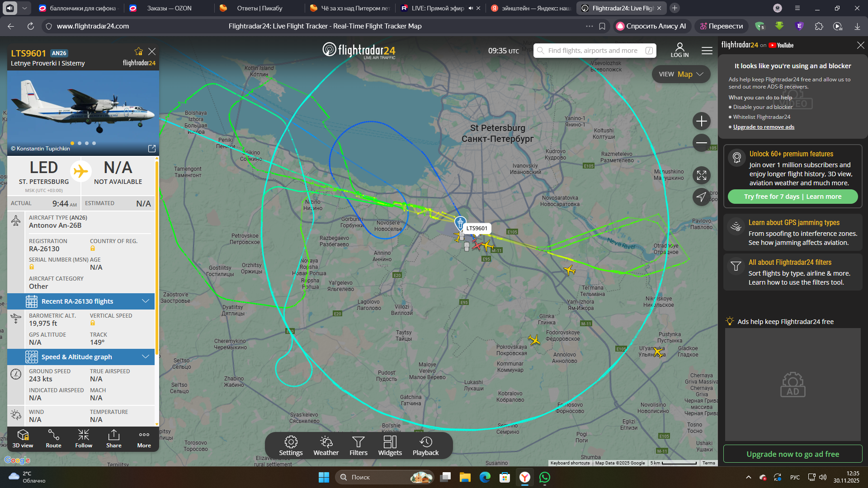Click Try free for 7 days
The image size is (868, 488).
coord(772,197)
